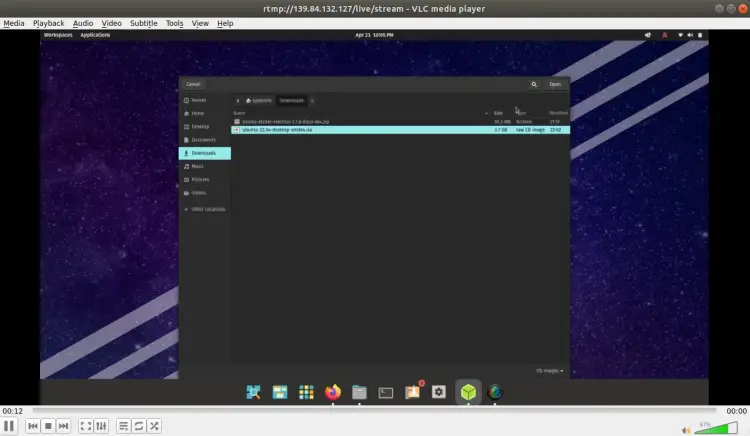Sort the file list by Size column
Viewport: 750px width, 436px height.
[x=498, y=113]
